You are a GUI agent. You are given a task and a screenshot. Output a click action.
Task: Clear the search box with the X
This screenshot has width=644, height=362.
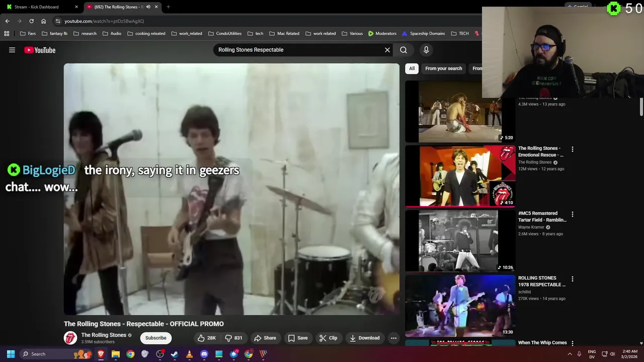click(387, 50)
